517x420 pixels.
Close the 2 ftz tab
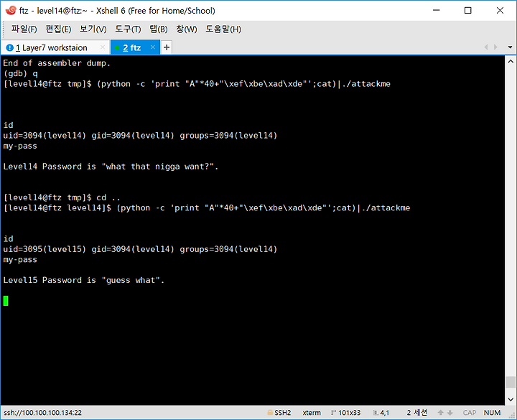pos(153,47)
